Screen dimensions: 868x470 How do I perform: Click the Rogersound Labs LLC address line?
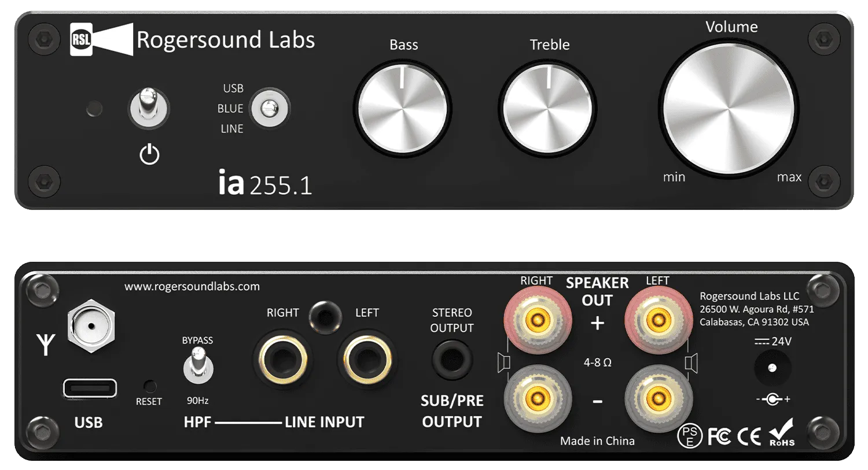749,296
